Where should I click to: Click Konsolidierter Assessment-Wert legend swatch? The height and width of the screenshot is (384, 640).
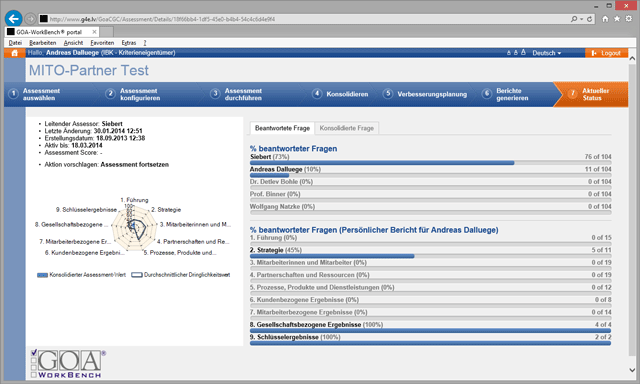click(42, 275)
